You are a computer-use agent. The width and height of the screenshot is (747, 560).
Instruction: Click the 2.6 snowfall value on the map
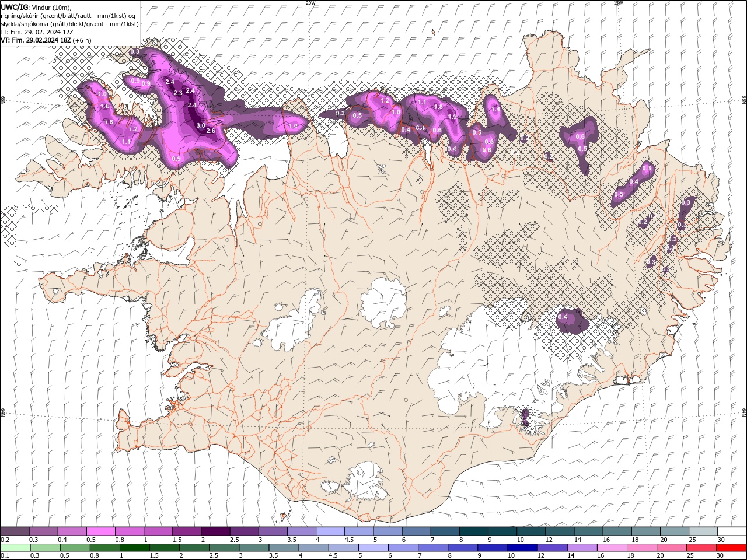[211, 131]
